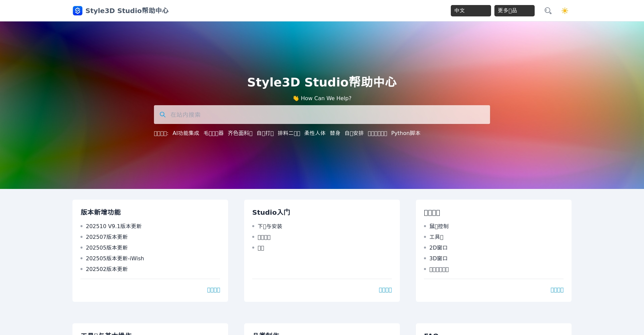
Task: Click 查看更多 in the Studio入门 card
Action: click(385, 290)
